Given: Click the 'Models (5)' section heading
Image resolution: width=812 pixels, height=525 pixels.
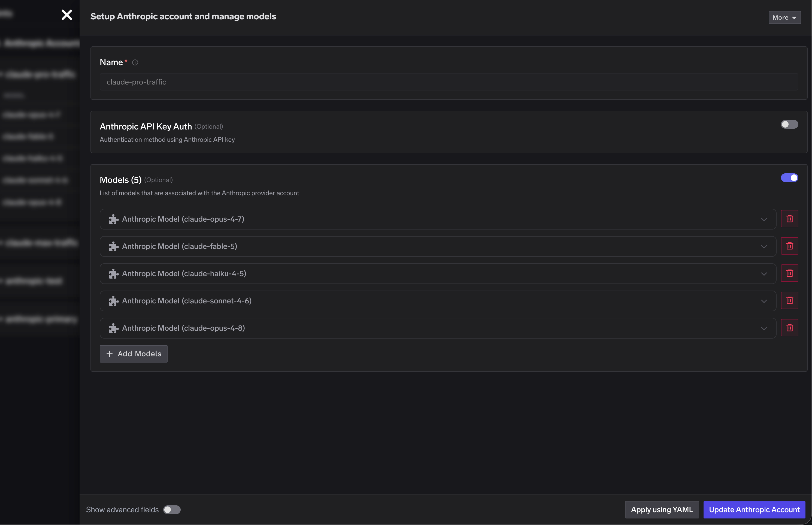Looking at the screenshot, I should pos(120,180).
